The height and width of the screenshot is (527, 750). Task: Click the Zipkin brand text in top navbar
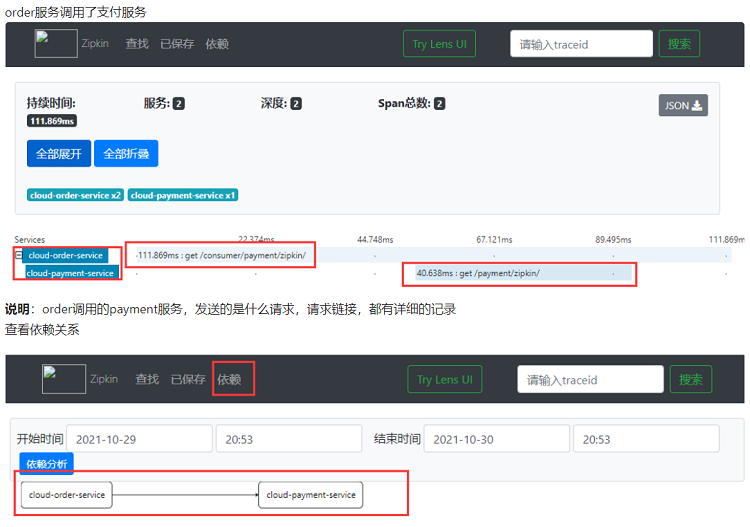click(95, 44)
